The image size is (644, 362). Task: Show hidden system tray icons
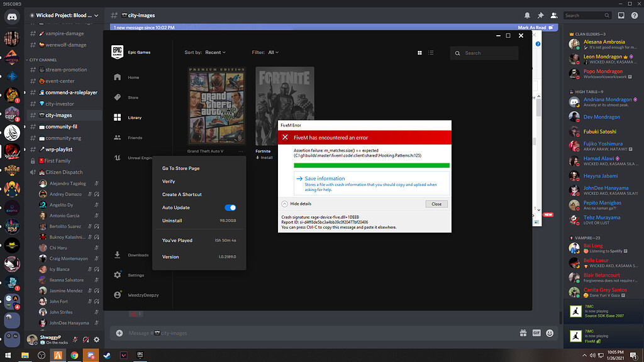584,355
